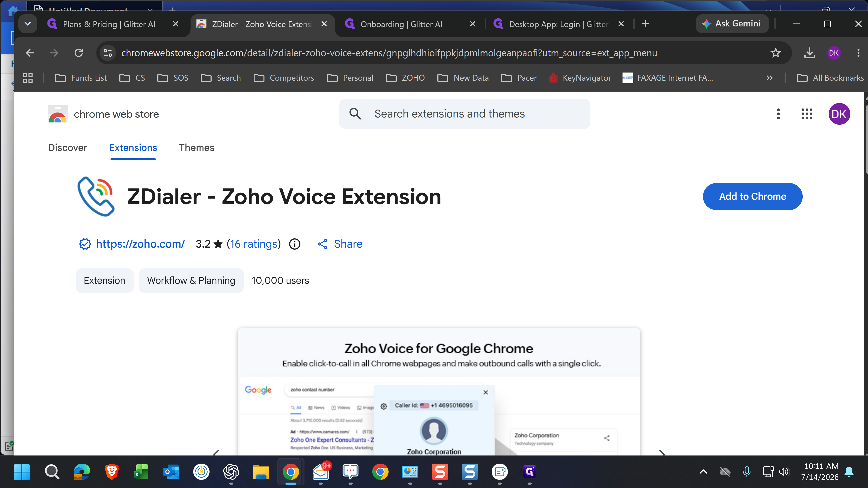Open File Explorer from taskbar
This screenshot has height=488, width=868.
pos(261,472)
